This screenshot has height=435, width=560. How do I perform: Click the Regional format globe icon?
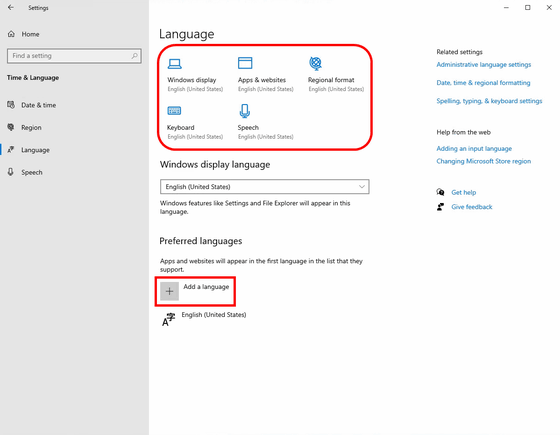(x=315, y=63)
